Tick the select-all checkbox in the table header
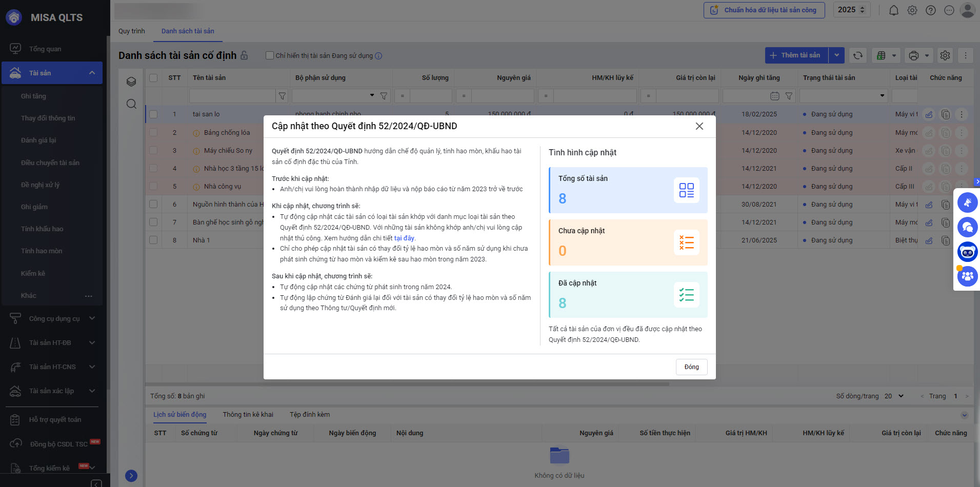Screen dimensions: 980x487 (153, 78)
